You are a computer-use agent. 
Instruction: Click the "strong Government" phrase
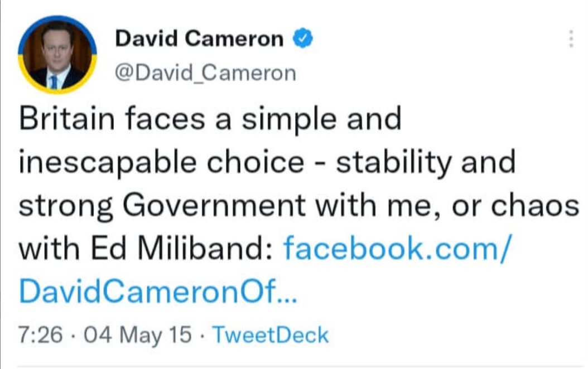162,206
